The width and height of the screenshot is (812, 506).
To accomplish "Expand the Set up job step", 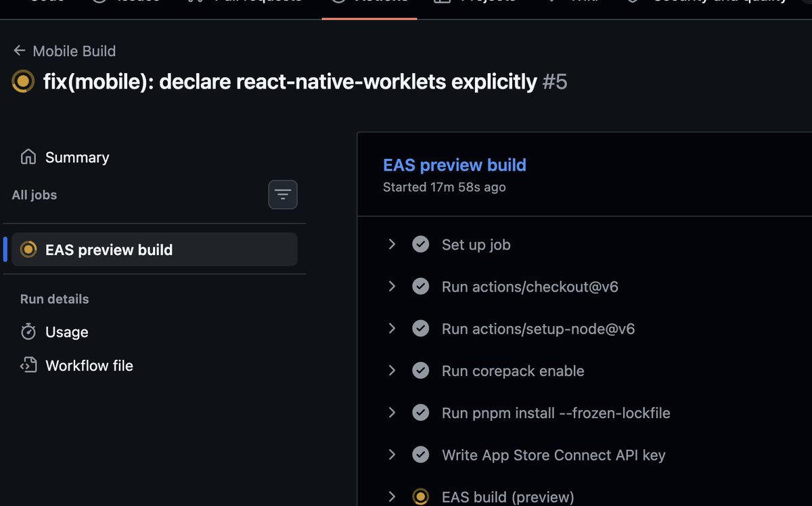I will point(392,244).
